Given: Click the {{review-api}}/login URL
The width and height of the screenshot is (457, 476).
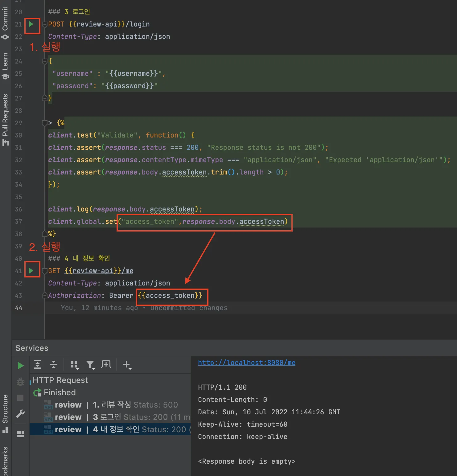Looking at the screenshot, I should pyautogui.click(x=109, y=24).
